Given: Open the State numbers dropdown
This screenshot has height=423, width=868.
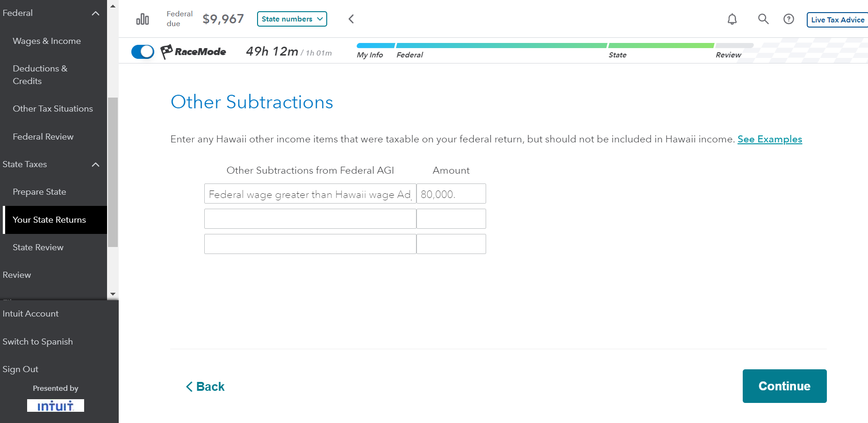Looking at the screenshot, I should tap(292, 19).
